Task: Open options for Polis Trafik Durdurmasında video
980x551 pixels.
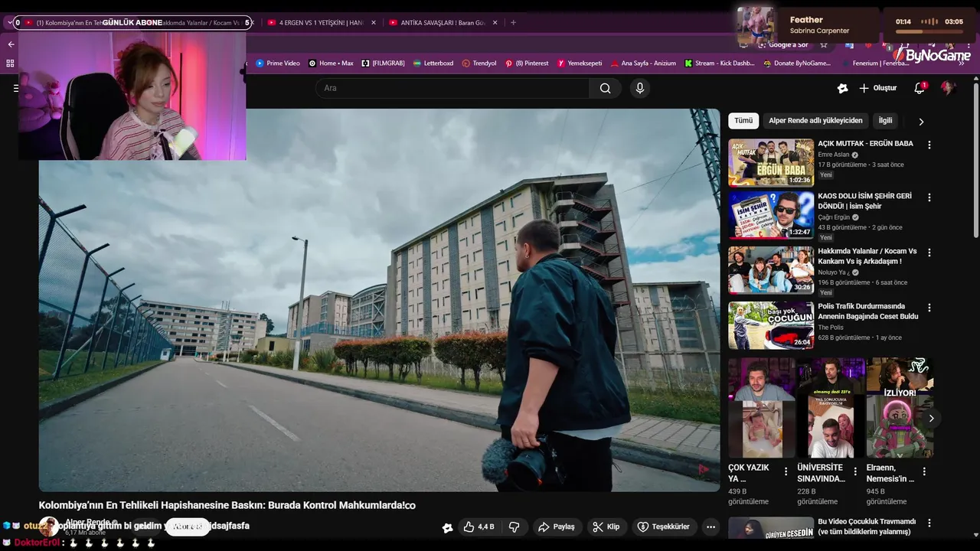Action: (929, 308)
